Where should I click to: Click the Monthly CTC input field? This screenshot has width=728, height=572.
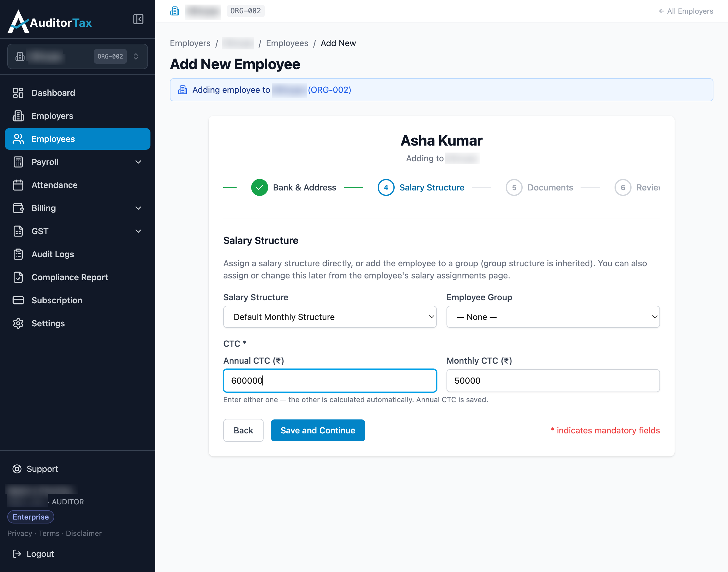tap(553, 381)
